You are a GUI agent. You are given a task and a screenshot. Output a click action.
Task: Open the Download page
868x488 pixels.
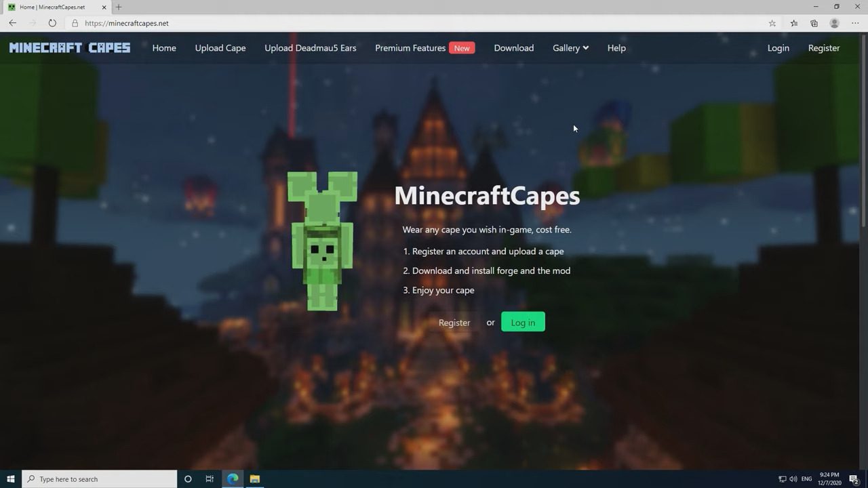coord(514,48)
